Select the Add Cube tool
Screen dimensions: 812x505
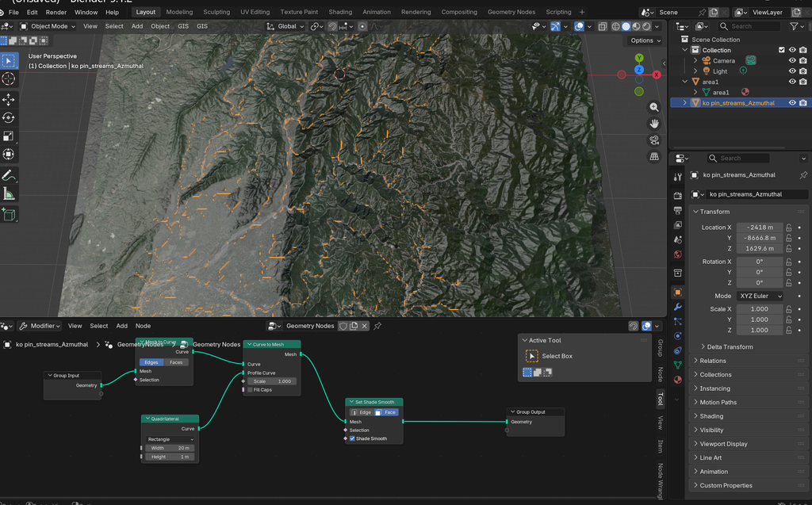(x=8, y=214)
